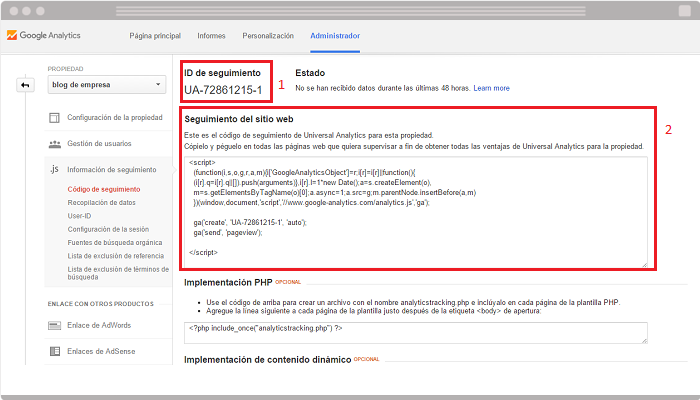Open Configuración de la sesión

pyautogui.click(x=107, y=229)
